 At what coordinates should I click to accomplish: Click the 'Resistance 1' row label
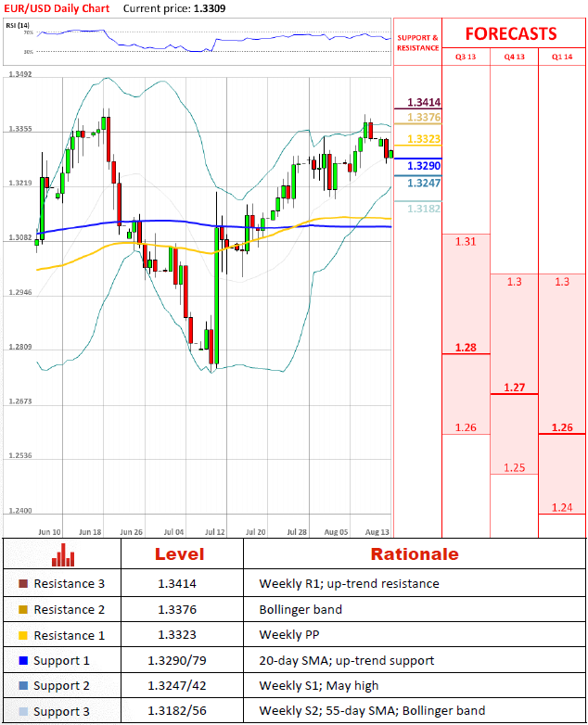click(x=69, y=636)
